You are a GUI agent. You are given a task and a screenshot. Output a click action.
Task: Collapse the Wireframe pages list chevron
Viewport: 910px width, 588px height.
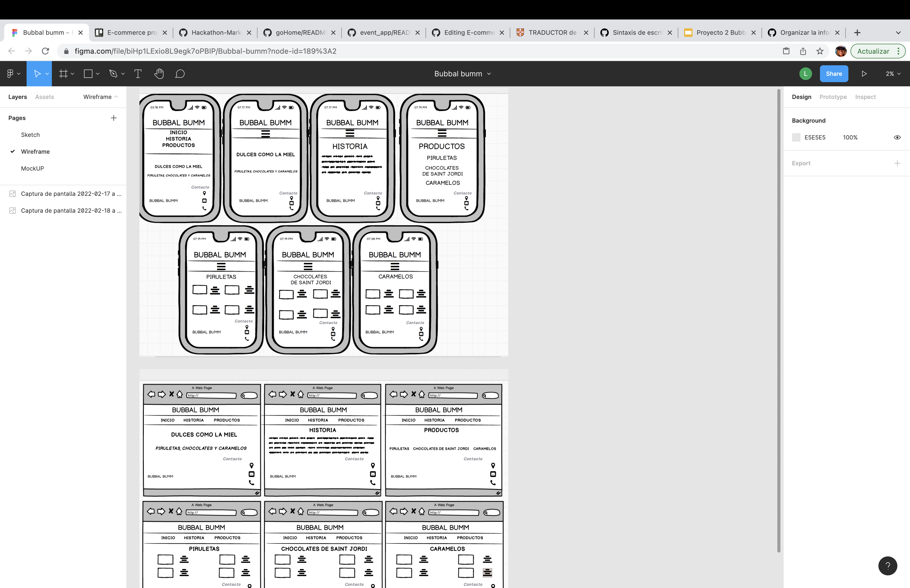(116, 97)
